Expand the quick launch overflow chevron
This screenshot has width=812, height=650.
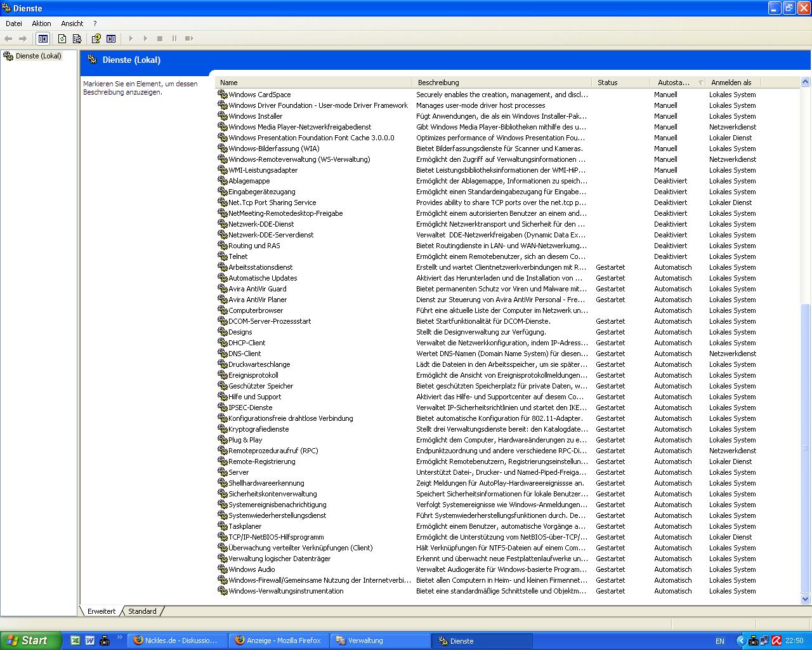pos(120,637)
